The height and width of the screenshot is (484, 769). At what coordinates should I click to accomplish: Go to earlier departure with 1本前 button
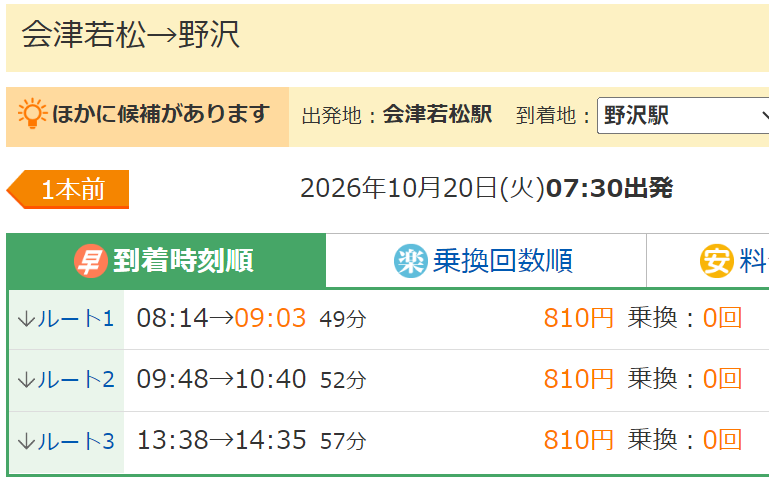click(68, 190)
